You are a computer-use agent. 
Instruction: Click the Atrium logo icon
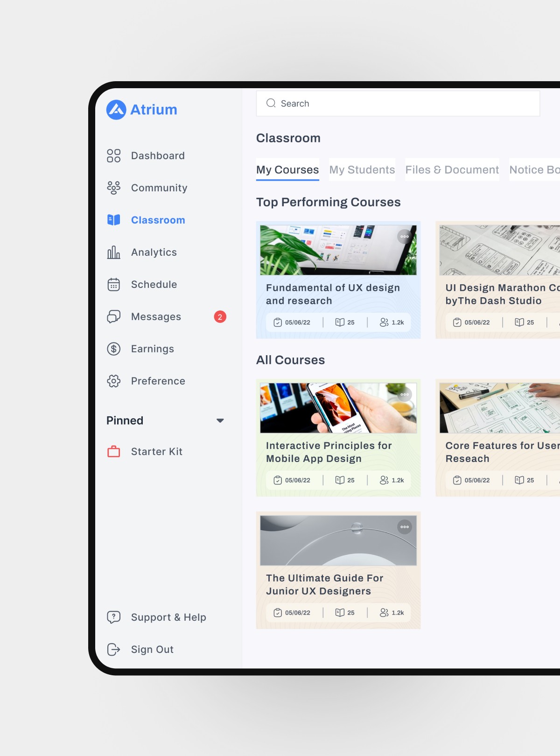point(116,110)
